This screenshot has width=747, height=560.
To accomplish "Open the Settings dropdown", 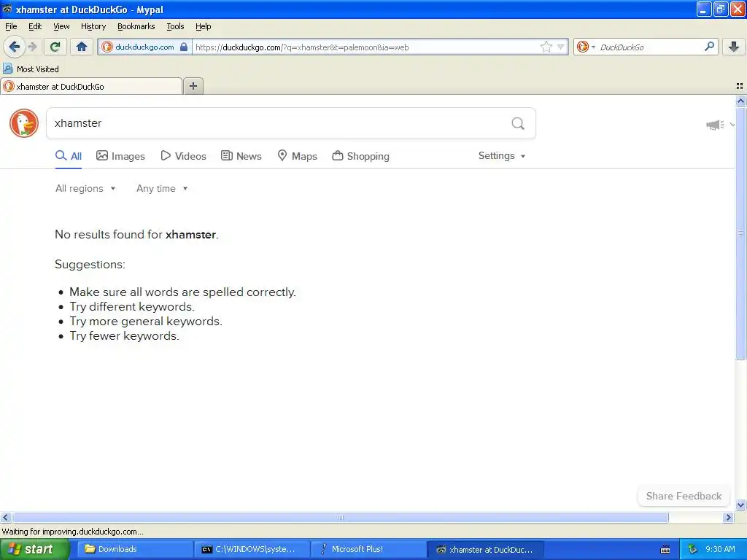I will pos(502,156).
